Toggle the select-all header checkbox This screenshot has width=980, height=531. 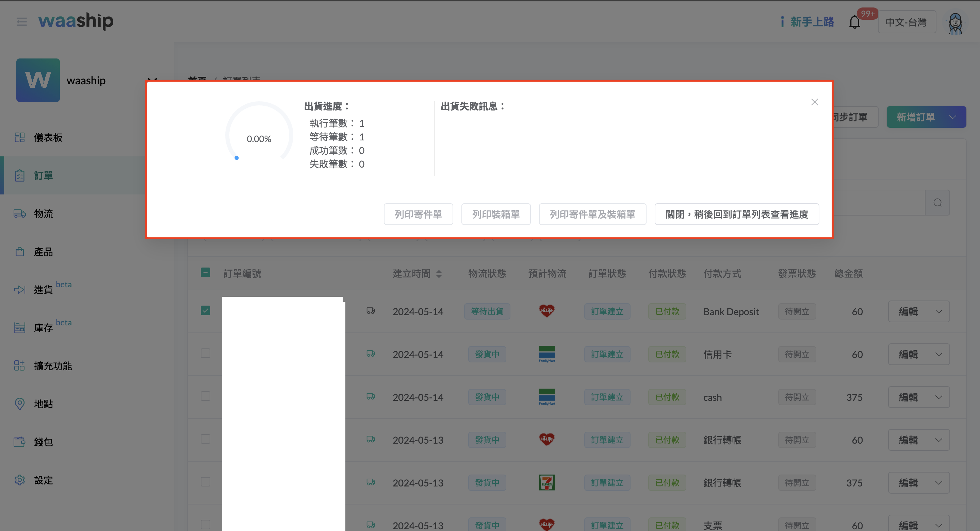point(206,273)
